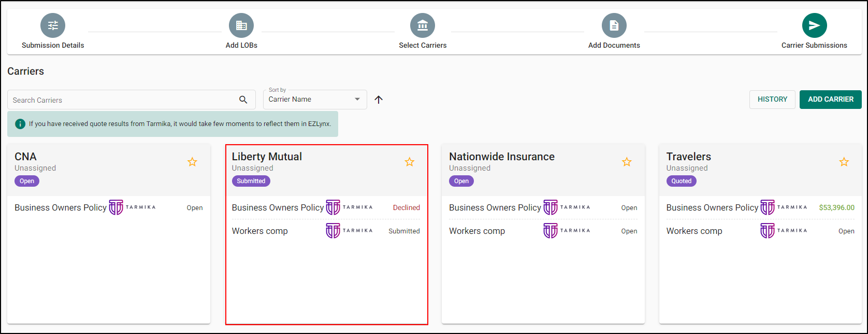Open the Sort by Carrier Name dropdown
The image size is (868, 334).
point(315,100)
